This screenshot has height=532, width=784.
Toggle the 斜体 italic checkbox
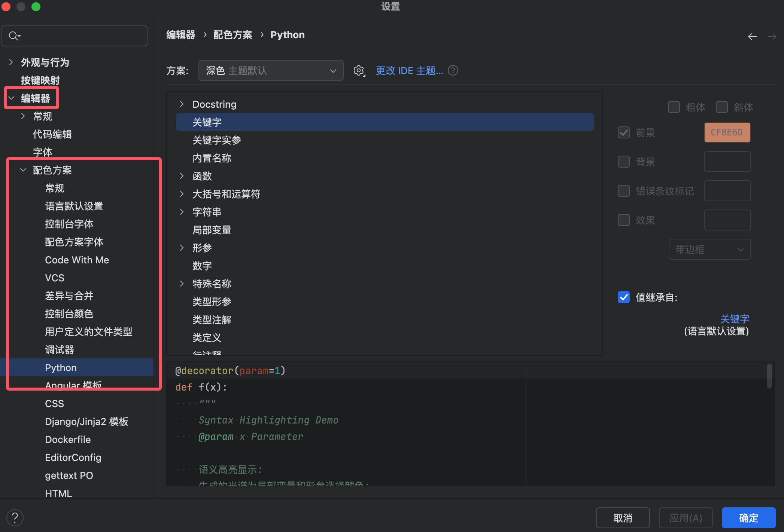[x=721, y=107]
